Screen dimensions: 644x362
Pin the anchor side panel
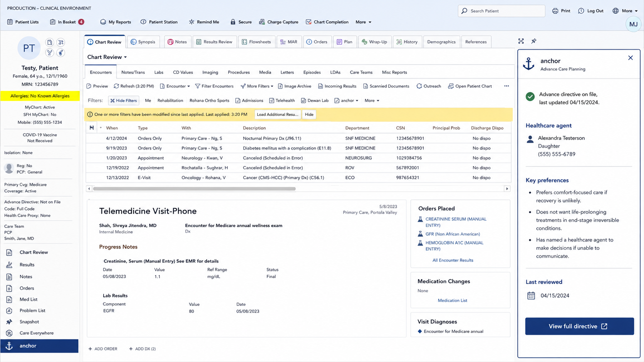point(534,41)
